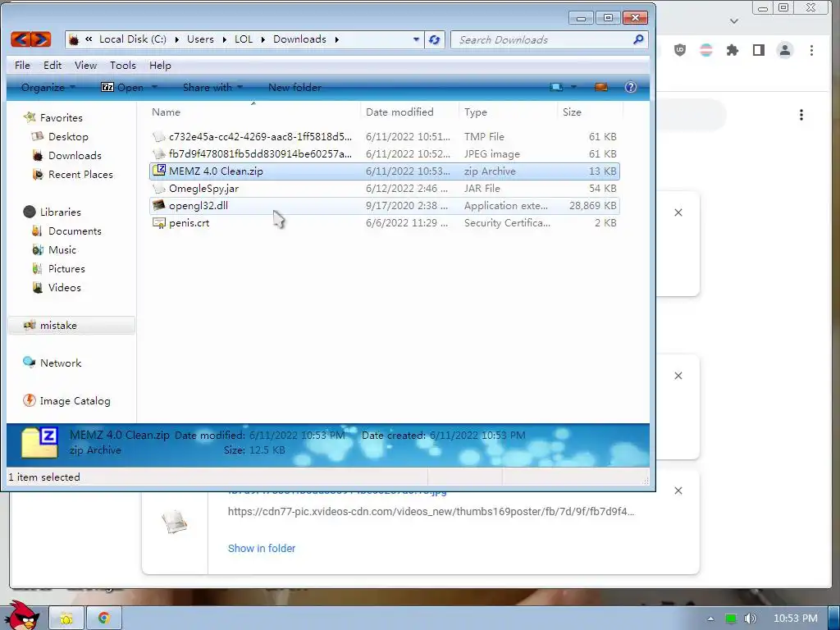Click the magnifier icon in Search Downloads

[638, 39]
